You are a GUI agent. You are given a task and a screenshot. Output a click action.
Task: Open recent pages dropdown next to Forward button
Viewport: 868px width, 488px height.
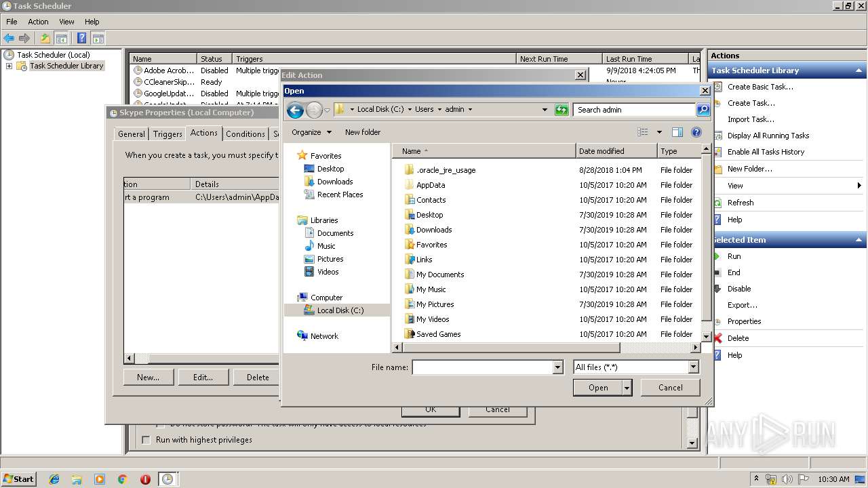pyautogui.click(x=327, y=110)
